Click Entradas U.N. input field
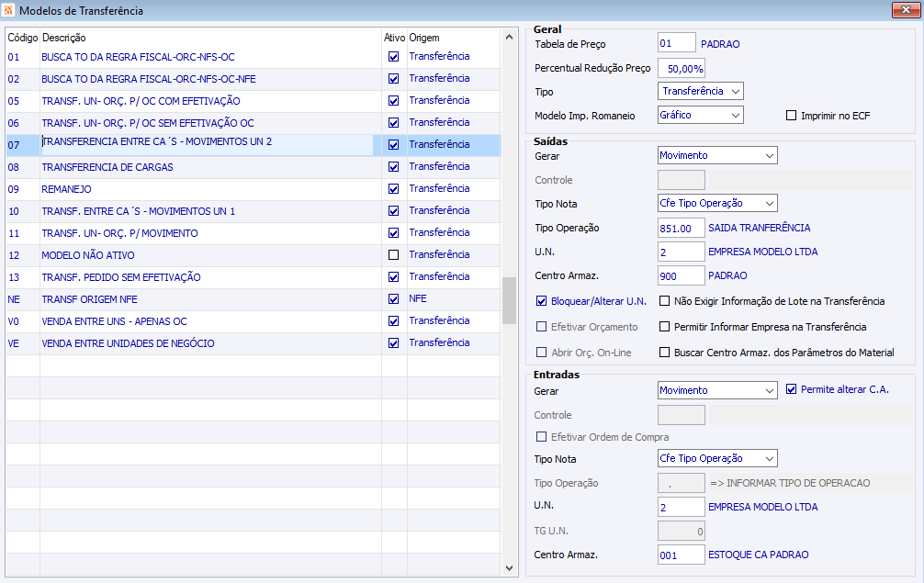Viewport: 924px width, 583px height. (x=682, y=507)
